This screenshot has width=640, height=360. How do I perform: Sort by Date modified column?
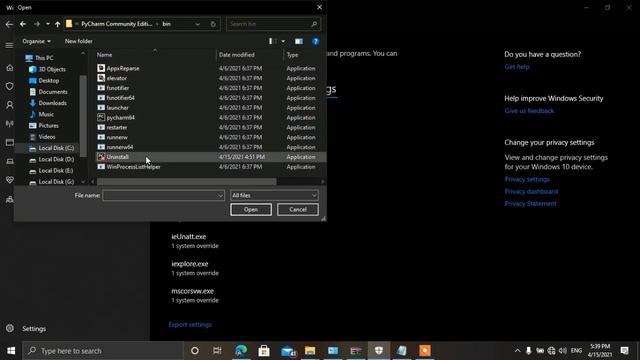point(237,55)
